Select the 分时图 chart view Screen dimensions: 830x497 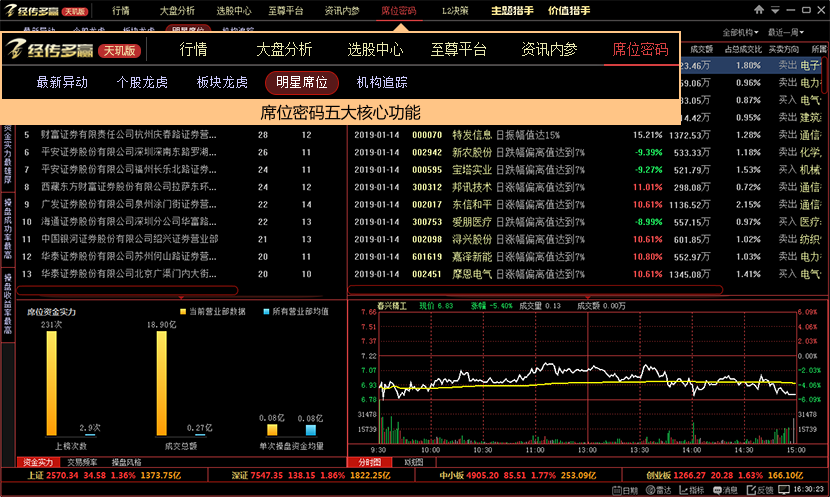pos(369,462)
